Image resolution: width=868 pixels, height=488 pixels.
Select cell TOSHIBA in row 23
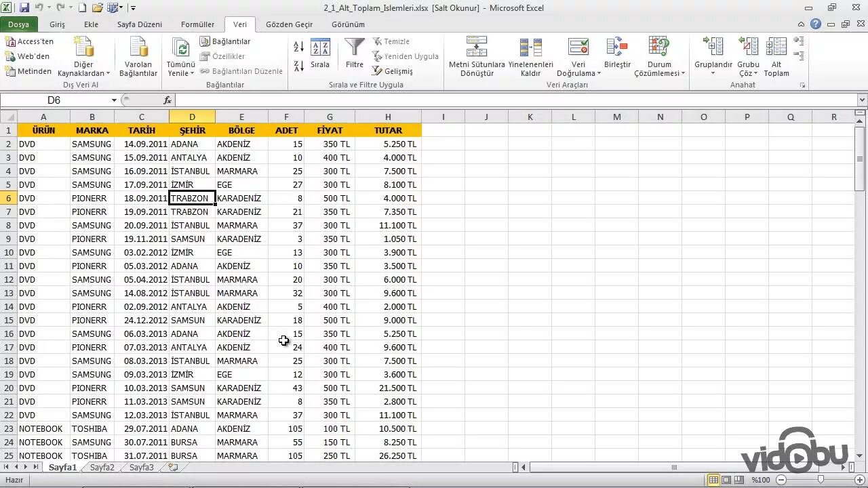tap(92, 428)
